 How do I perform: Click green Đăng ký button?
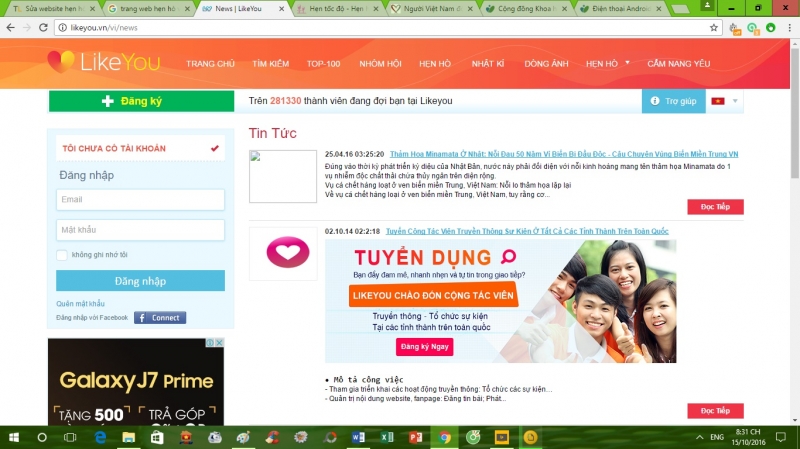tap(141, 101)
